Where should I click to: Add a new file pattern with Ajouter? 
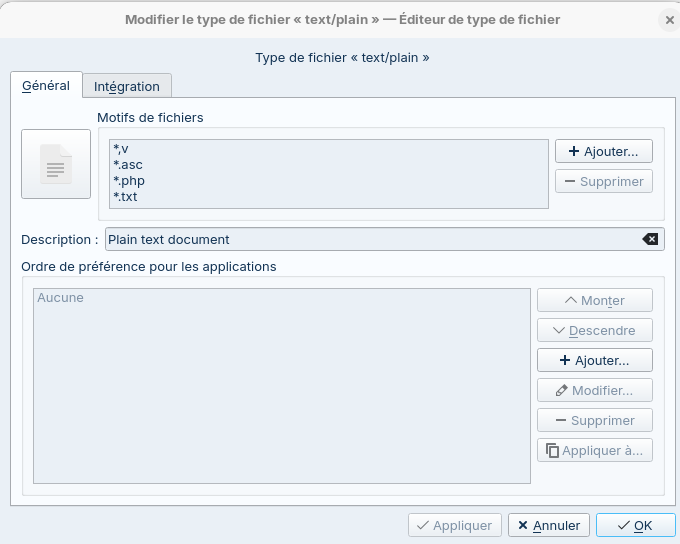point(604,151)
